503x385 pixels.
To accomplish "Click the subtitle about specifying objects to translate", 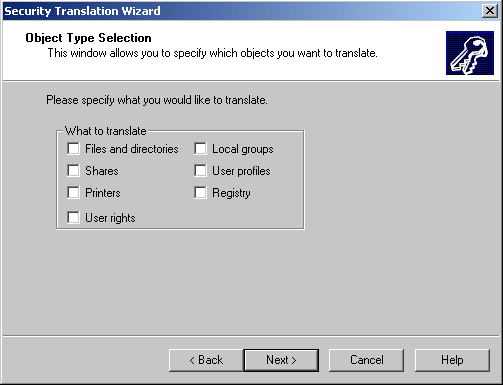I will [213, 53].
